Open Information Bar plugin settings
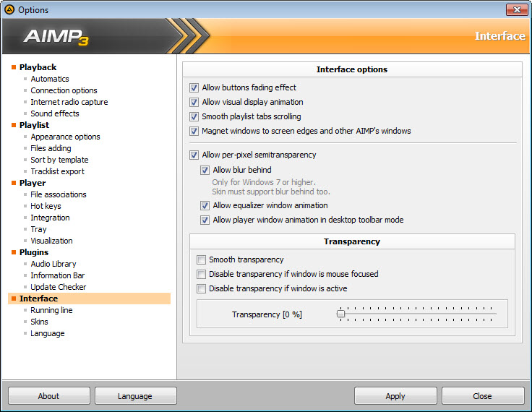This screenshot has width=532, height=412. [x=58, y=275]
